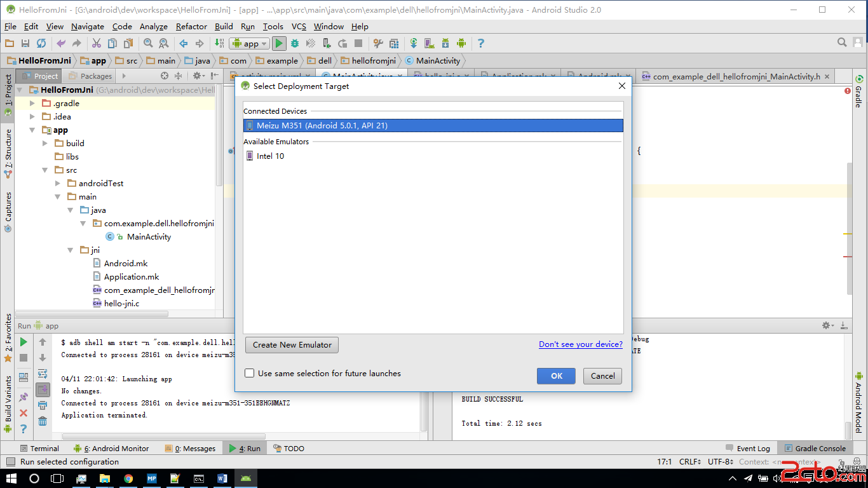Image resolution: width=868 pixels, height=488 pixels.
Task: Toggle scroll to end in Run console
Action: tap(43, 389)
